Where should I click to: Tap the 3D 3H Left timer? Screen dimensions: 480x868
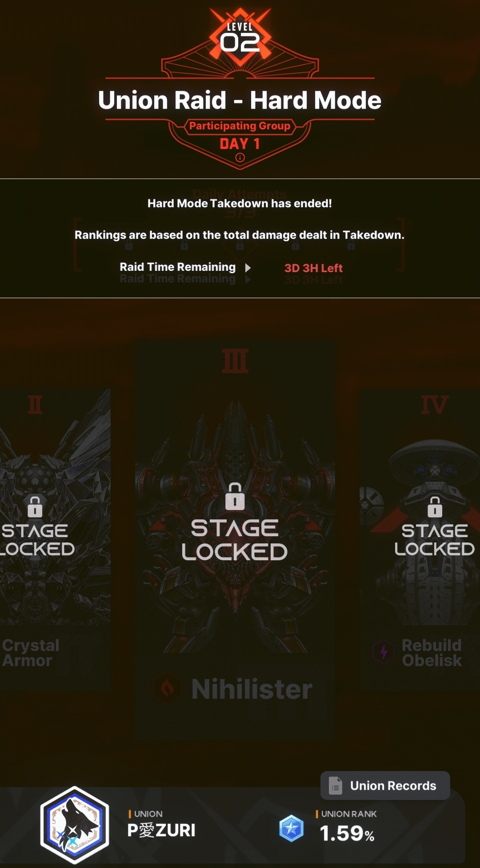click(x=313, y=268)
